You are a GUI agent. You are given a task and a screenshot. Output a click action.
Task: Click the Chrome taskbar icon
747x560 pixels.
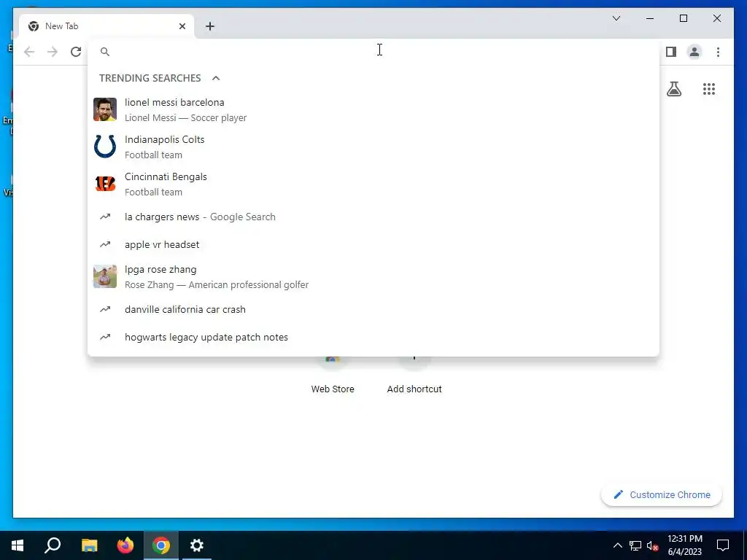pos(161,545)
